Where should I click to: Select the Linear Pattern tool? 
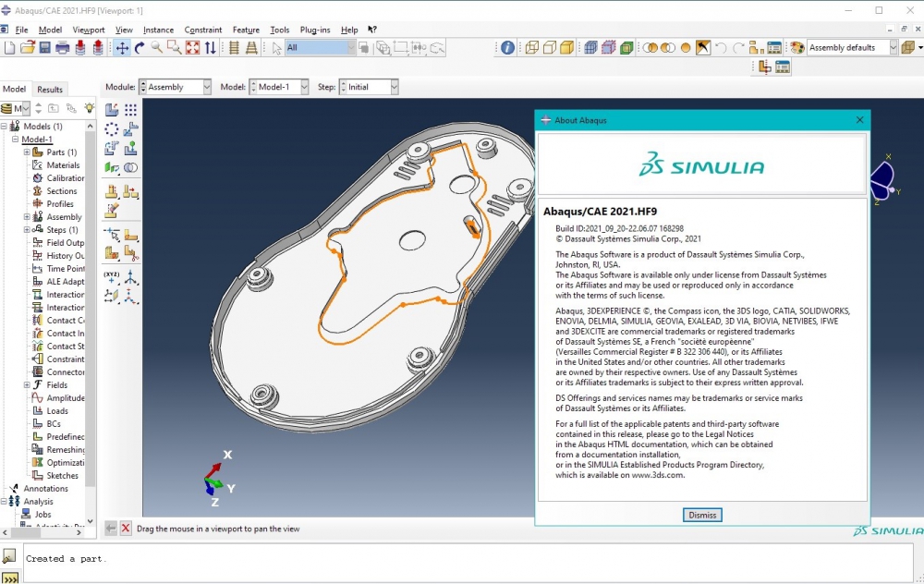click(x=128, y=108)
